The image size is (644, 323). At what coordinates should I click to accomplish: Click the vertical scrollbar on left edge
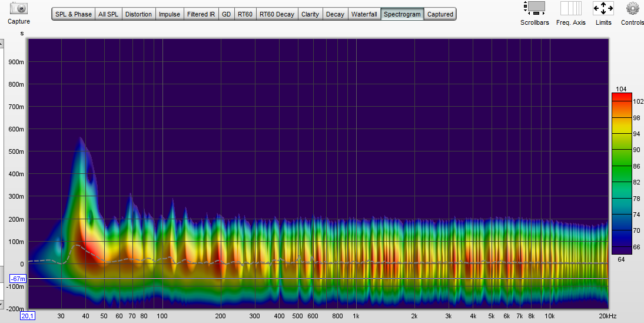pyautogui.click(x=2, y=177)
